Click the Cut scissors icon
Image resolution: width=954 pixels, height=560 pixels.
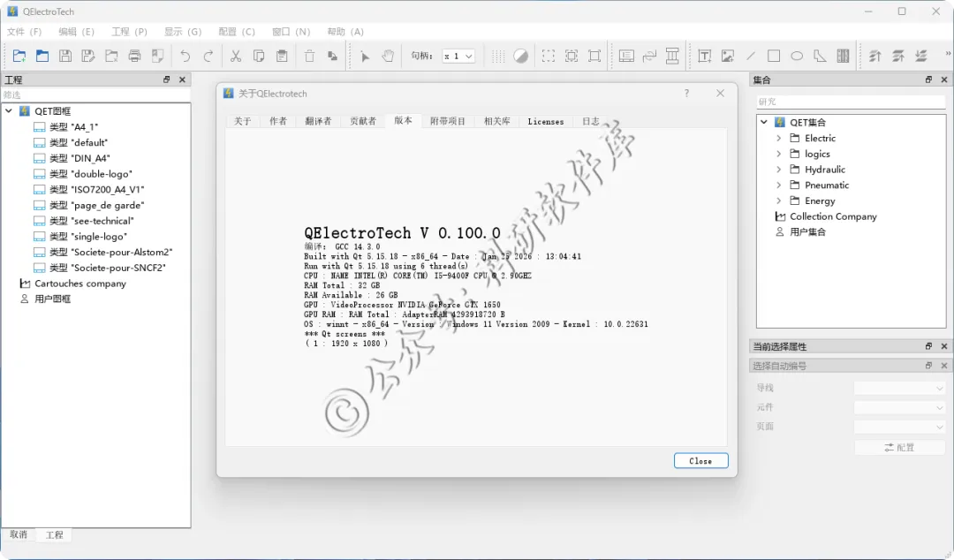click(x=236, y=56)
